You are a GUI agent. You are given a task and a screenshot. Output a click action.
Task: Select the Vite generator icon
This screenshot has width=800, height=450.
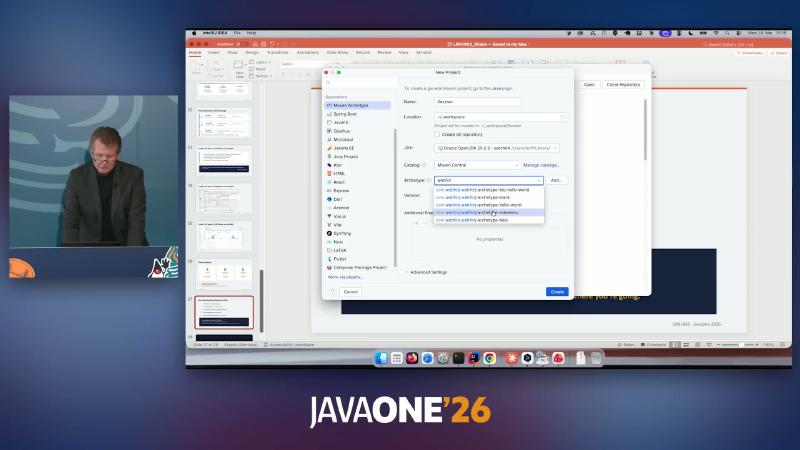tap(329, 224)
